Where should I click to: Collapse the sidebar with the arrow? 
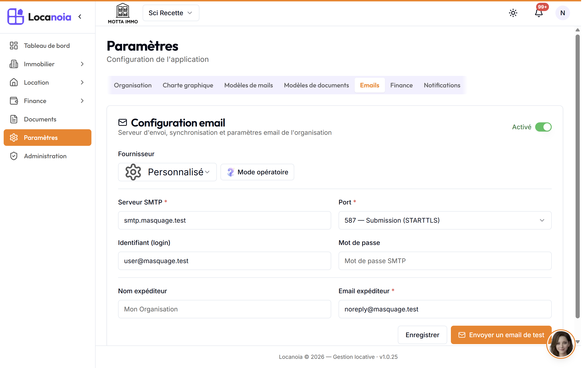(80, 17)
